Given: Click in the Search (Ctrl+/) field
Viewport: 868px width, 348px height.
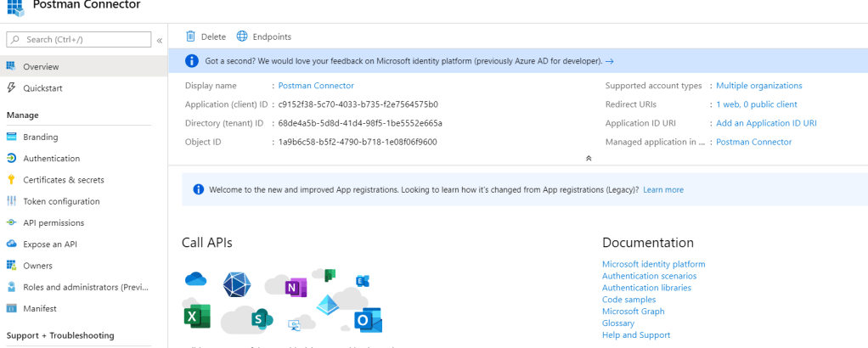Looking at the screenshot, I should [x=81, y=40].
